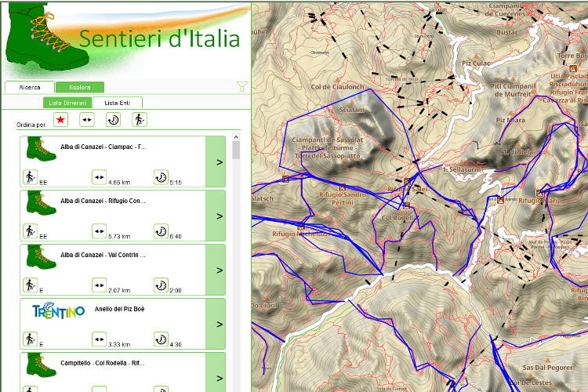The width and height of the screenshot is (588, 392).
Task: Click Rifugio Salei hut marker on map
Action: click(x=407, y=182)
